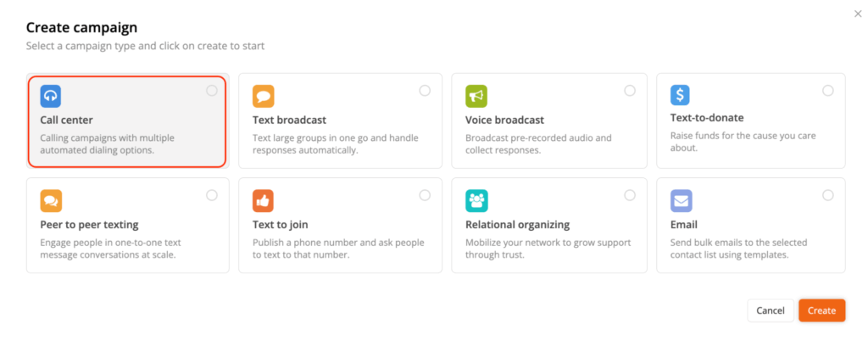The image size is (868, 347).
Task: Click the Peer to peer texting chat icon
Action: (x=51, y=200)
